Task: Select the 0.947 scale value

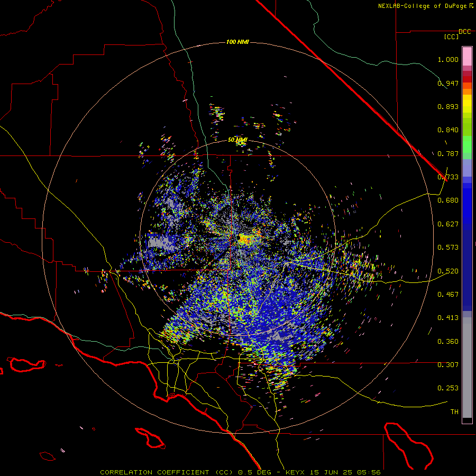Action: (448, 83)
